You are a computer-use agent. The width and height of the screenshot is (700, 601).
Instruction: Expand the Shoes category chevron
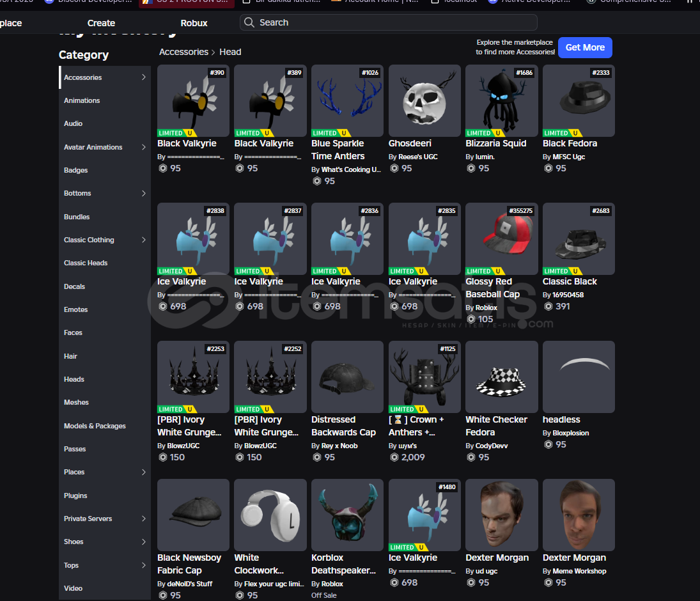click(143, 542)
